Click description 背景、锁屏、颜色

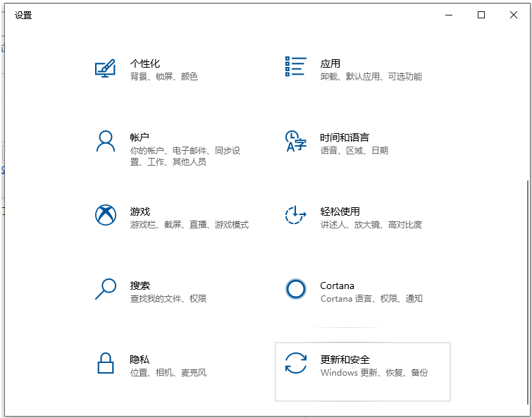[x=164, y=76]
